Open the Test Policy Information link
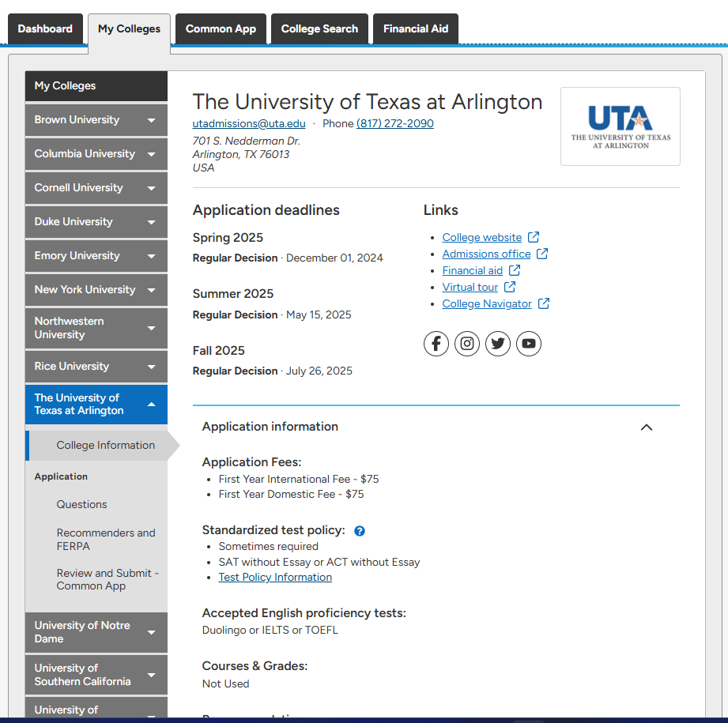The image size is (728, 723). click(x=275, y=578)
